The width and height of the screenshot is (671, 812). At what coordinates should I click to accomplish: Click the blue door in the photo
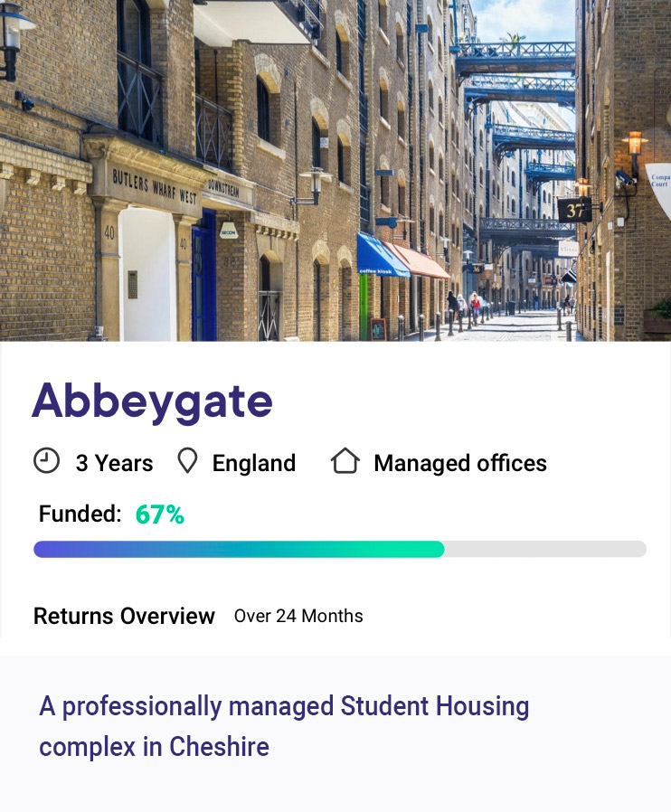click(x=203, y=275)
